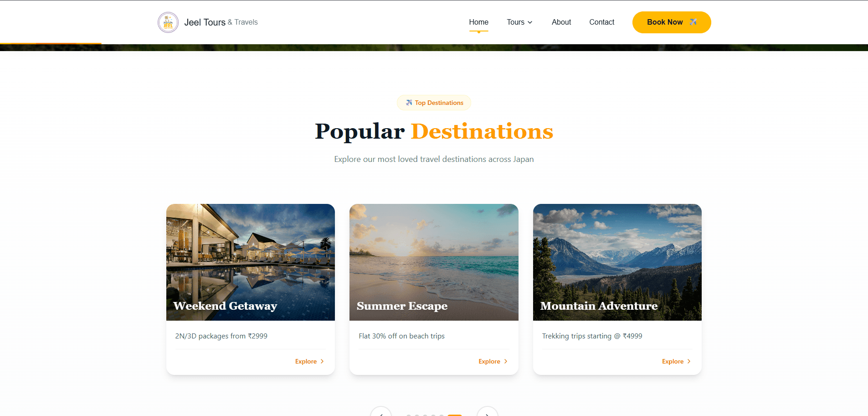Viewport: 868px width, 416px height.
Task: Expand the Tours dropdown arrow
Action: coord(530,22)
